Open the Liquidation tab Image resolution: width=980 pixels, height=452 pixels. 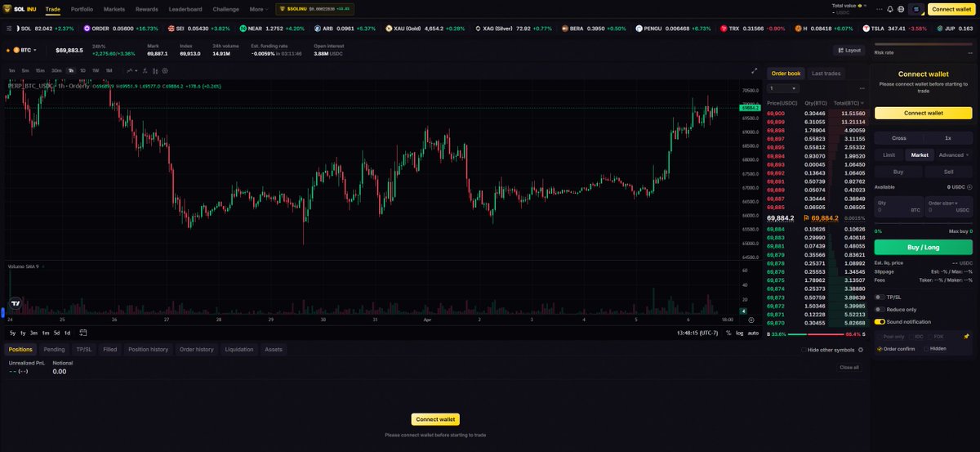pyautogui.click(x=239, y=349)
